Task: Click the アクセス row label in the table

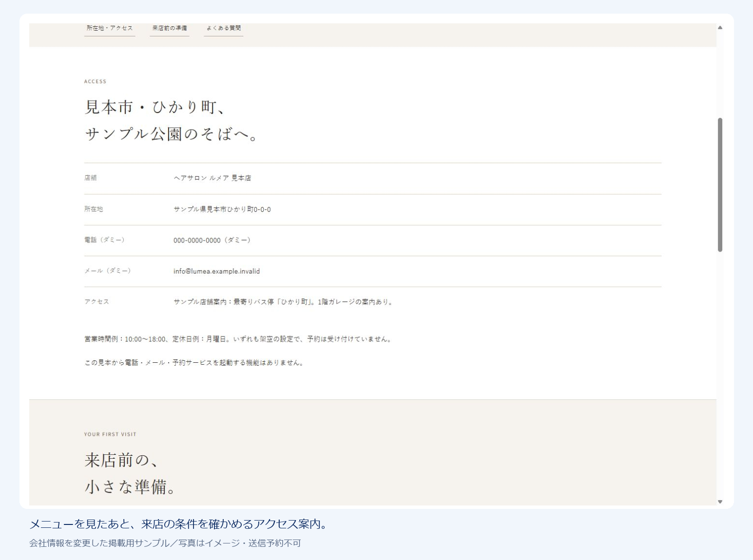Action: pos(97,302)
